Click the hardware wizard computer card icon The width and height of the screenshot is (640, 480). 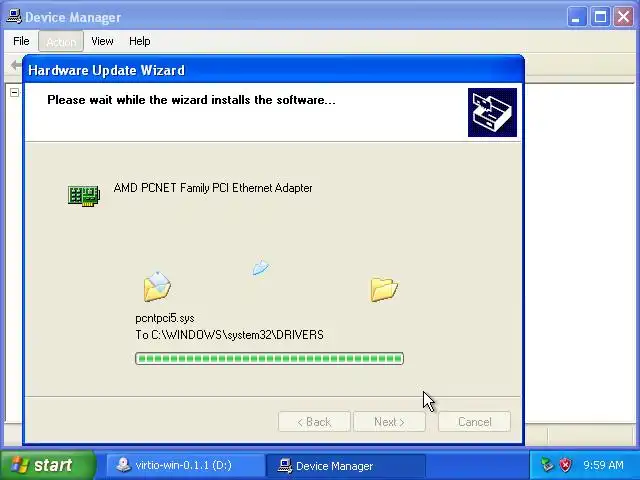point(492,112)
